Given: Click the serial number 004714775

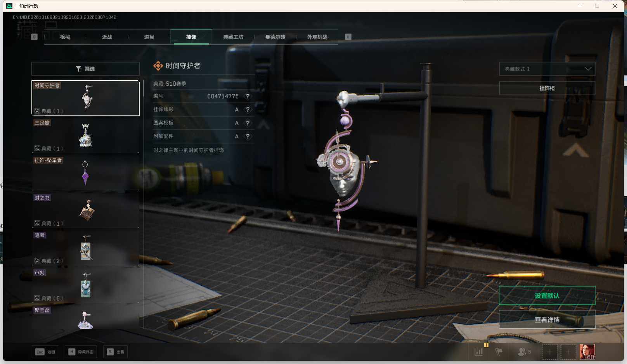Looking at the screenshot, I should [223, 96].
